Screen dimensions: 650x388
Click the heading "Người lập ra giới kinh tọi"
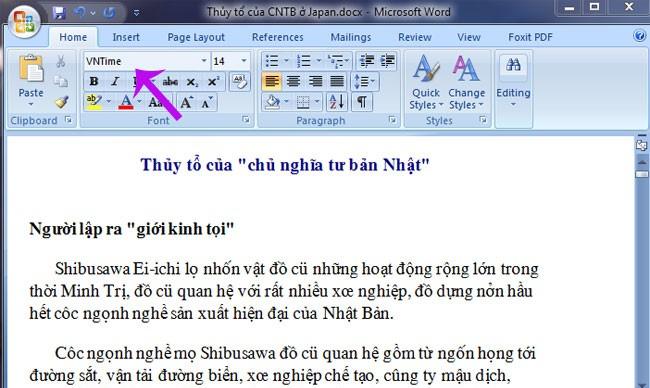(x=132, y=229)
